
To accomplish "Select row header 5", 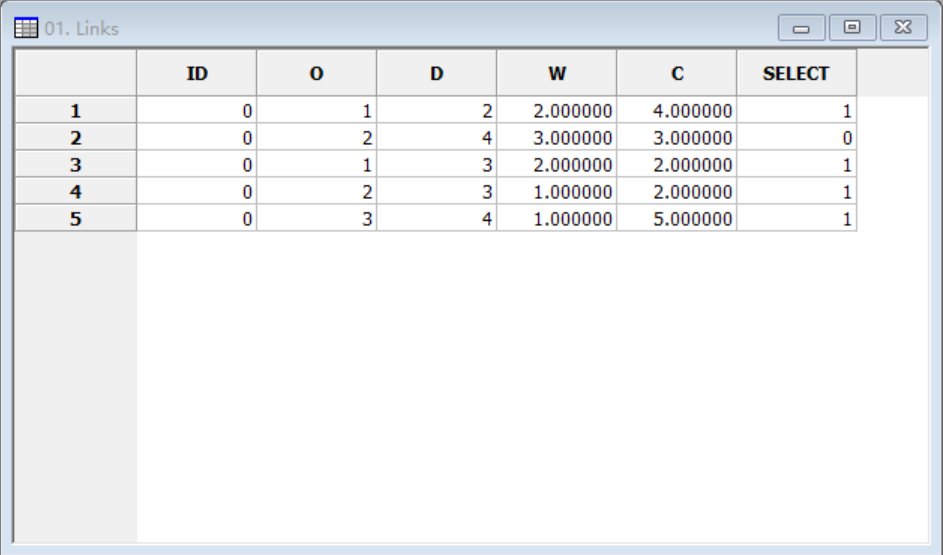I will pos(76,218).
